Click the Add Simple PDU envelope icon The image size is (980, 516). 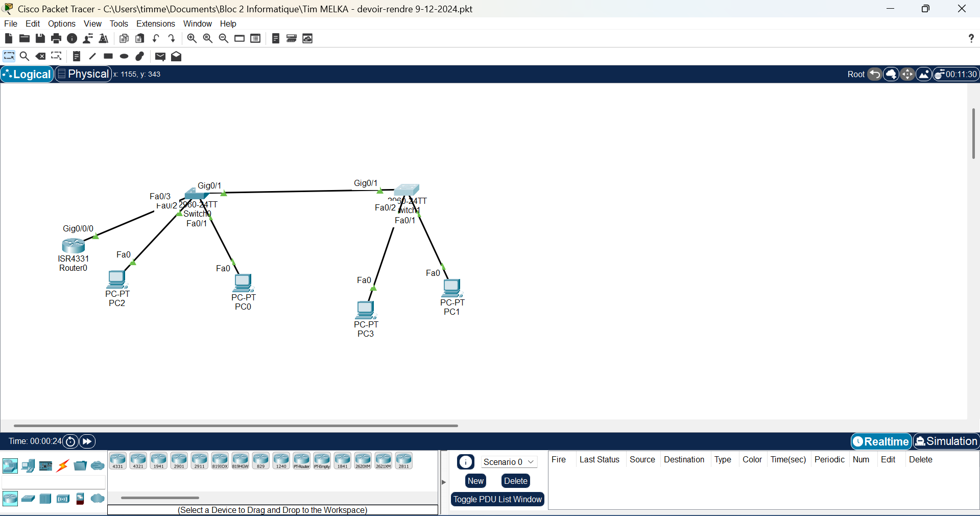[160, 56]
